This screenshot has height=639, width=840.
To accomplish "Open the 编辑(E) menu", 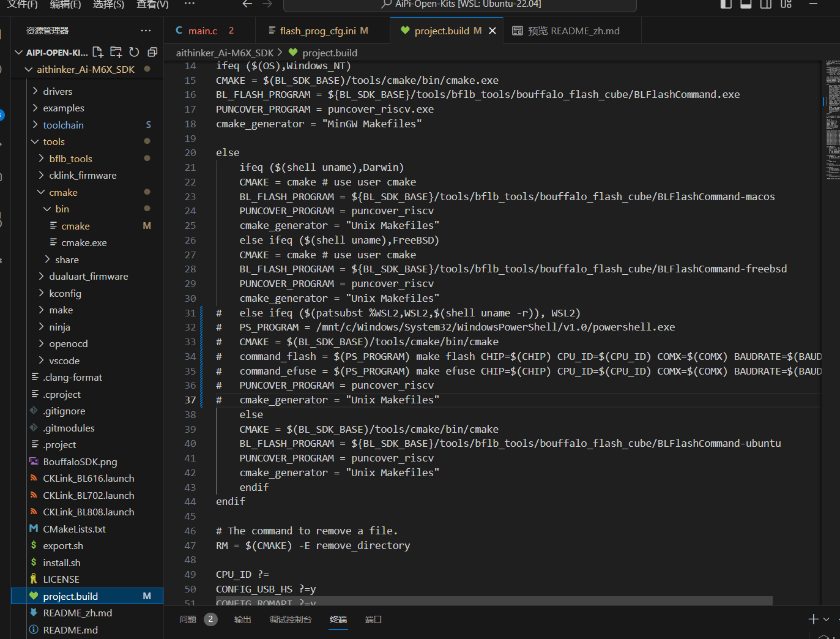I will pyautogui.click(x=65, y=4).
